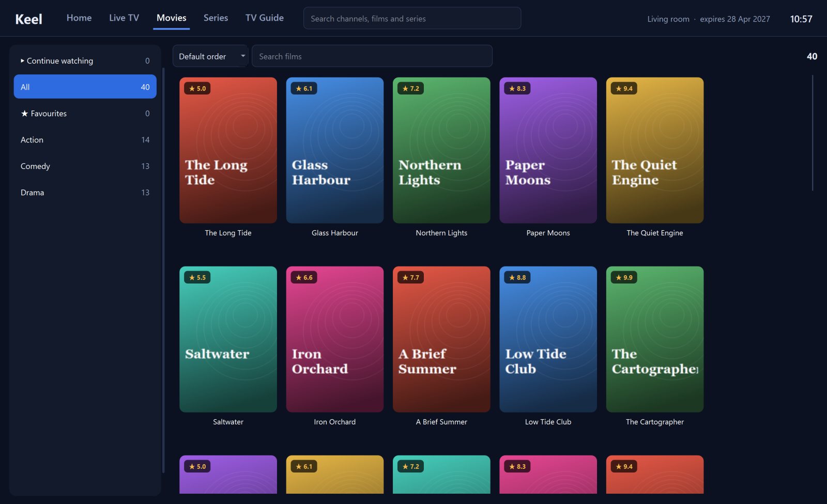Viewport: 827px width, 504px height.
Task: Click the 6.6 star rating badge
Action: tap(304, 277)
